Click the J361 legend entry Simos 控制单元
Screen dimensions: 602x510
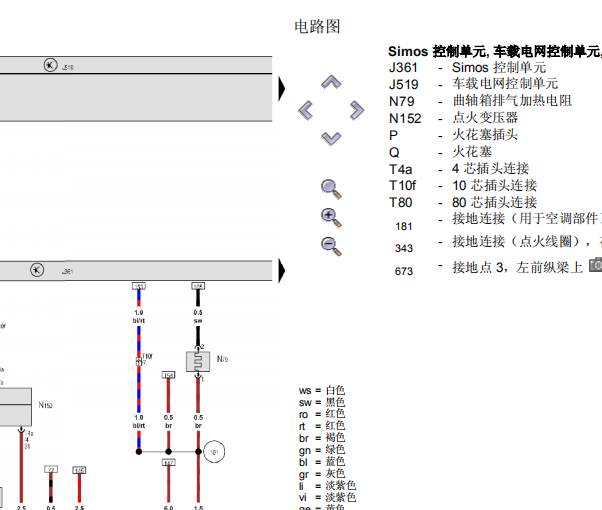467,68
